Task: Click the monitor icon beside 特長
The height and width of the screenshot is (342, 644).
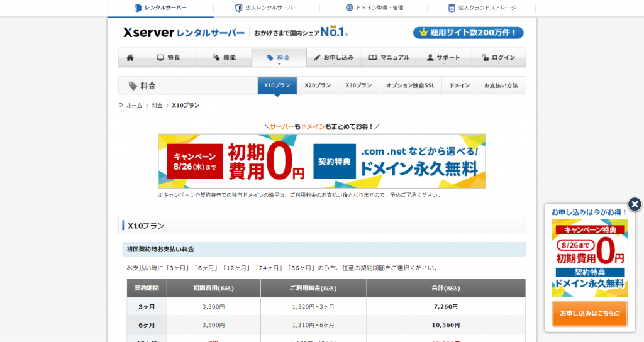Action: point(160,57)
